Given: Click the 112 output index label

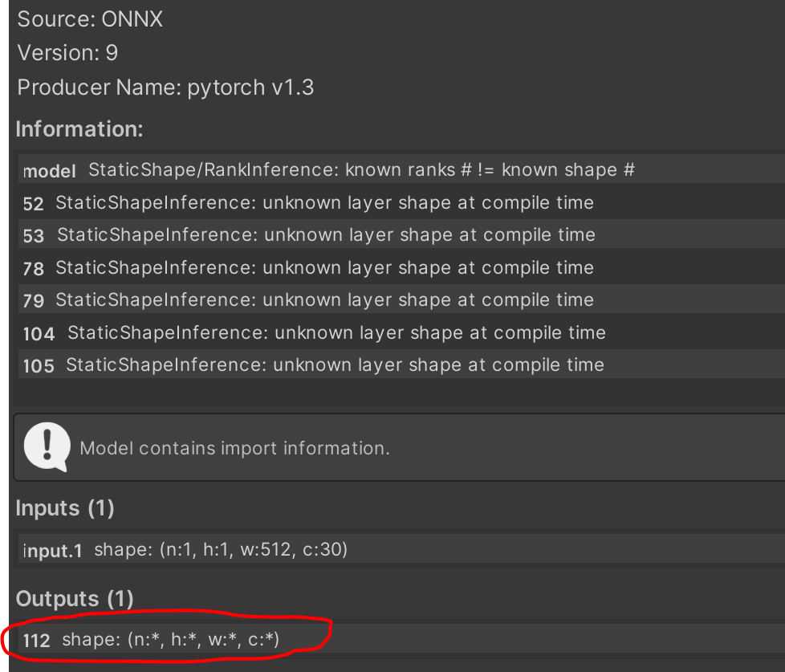Looking at the screenshot, I should (35, 641).
